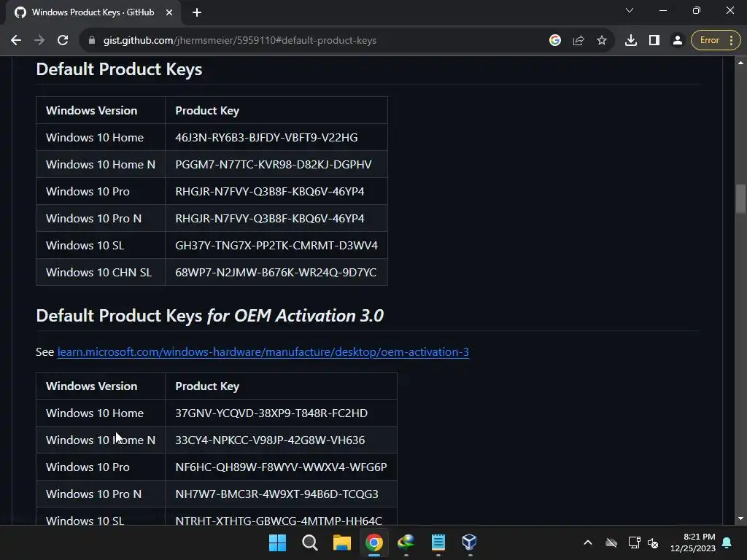Click the network display tray icon
Image resolution: width=747 pixels, height=560 pixels.
pos(634,542)
